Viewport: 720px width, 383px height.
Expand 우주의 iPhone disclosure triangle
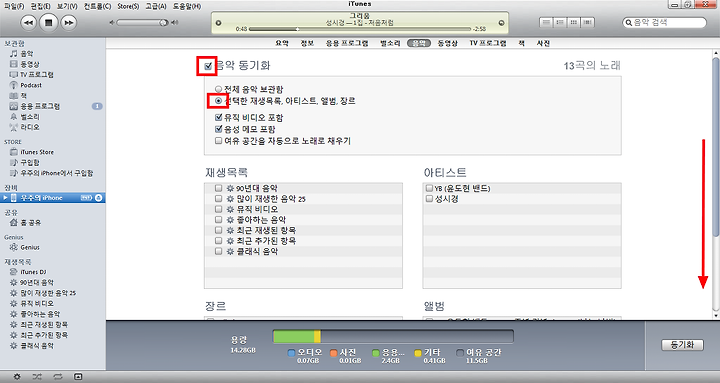[x=5, y=198]
